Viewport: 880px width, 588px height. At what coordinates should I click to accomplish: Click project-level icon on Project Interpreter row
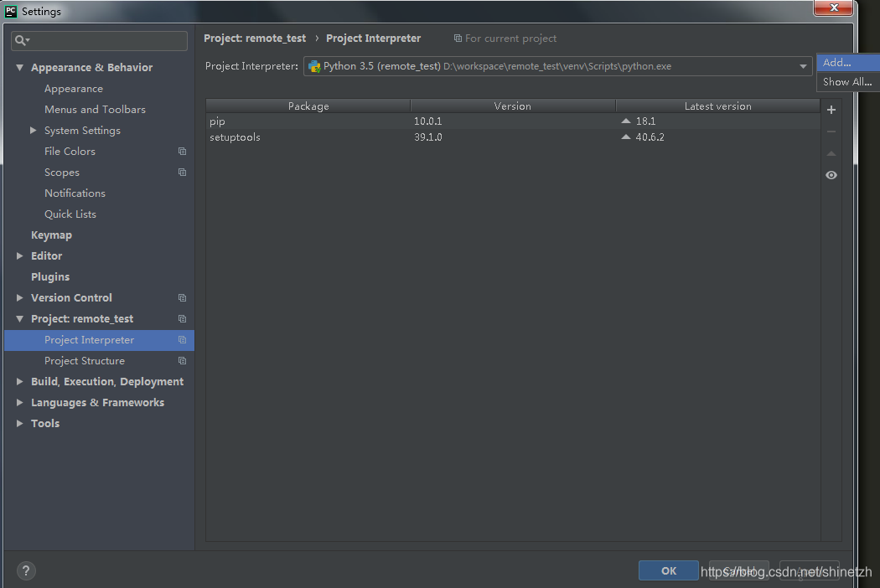[182, 339]
